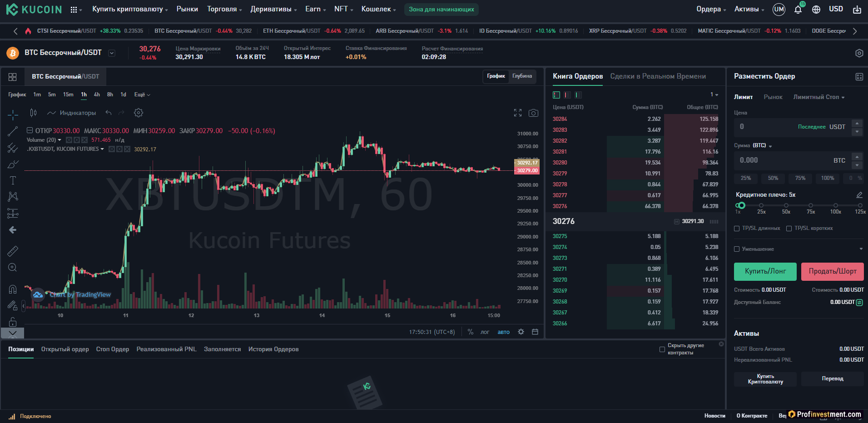Open Лимитный Стоп order type dropdown

coord(818,97)
